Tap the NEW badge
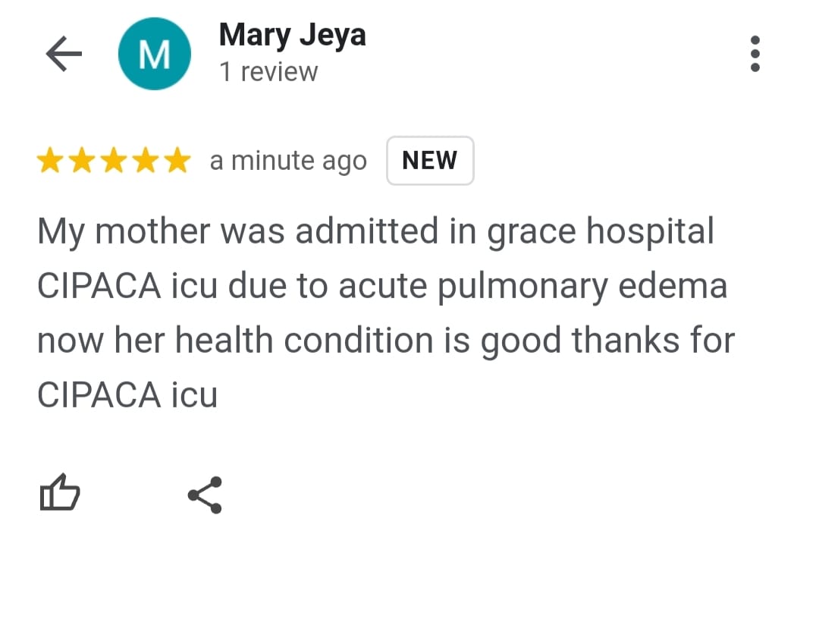Screen dimensions: 819x644 [430, 161]
